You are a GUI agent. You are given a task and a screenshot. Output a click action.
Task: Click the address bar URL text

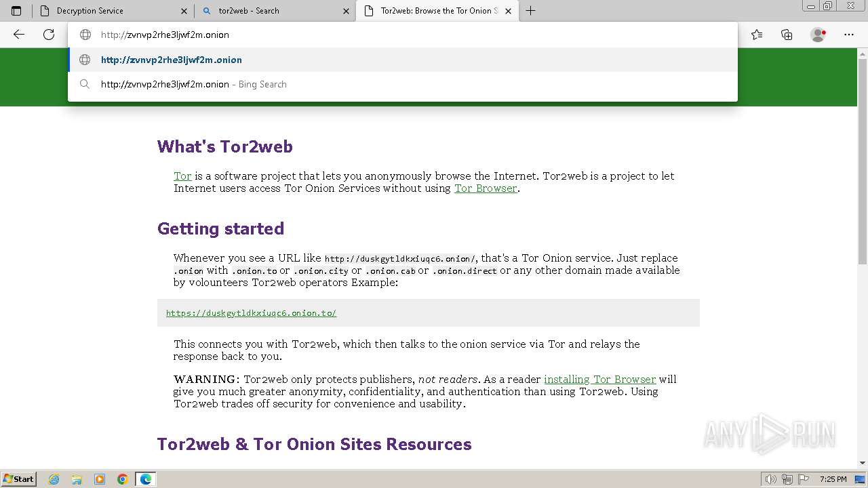165,35
